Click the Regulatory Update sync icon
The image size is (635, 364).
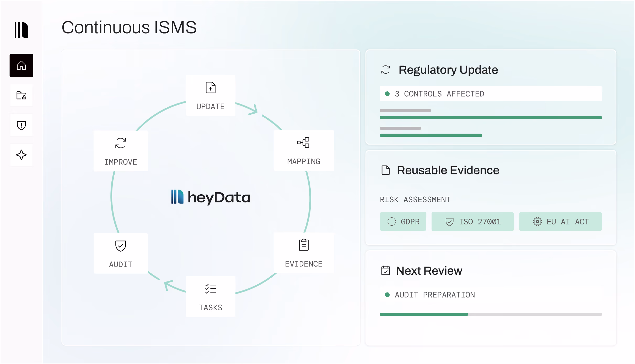(385, 70)
